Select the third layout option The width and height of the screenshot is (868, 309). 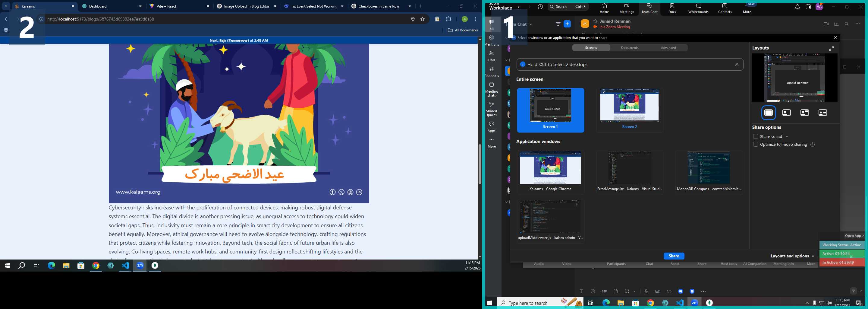[x=805, y=113]
